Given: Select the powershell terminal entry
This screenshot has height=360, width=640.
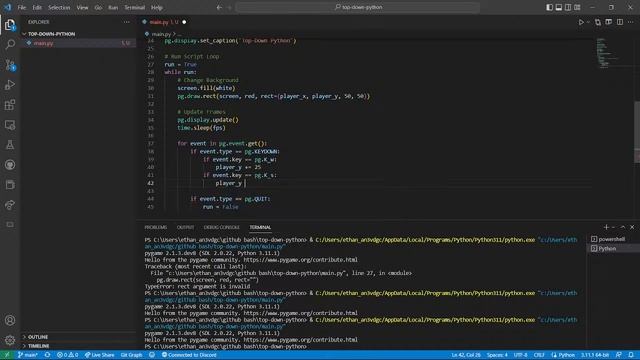Looking at the screenshot, I should point(613,239).
